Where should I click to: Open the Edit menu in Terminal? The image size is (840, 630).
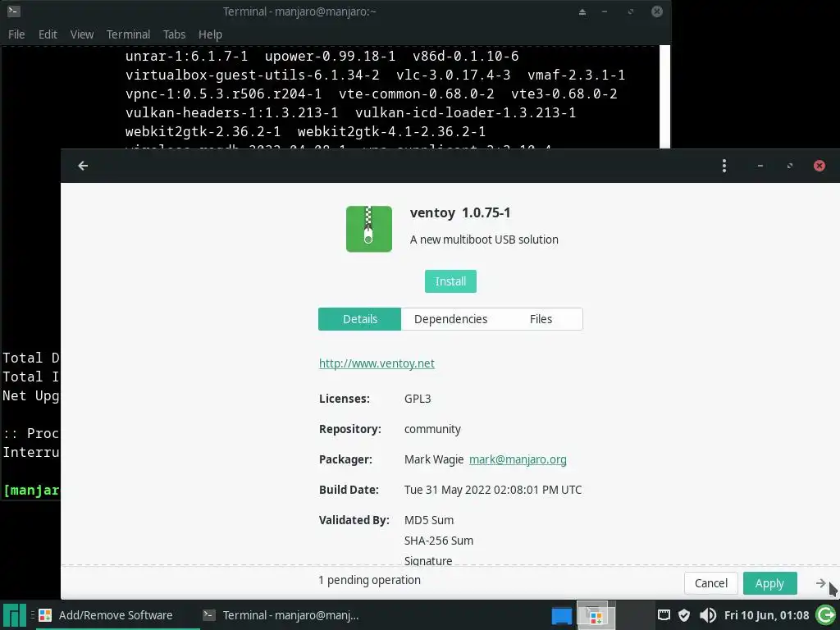click(48, 34)
